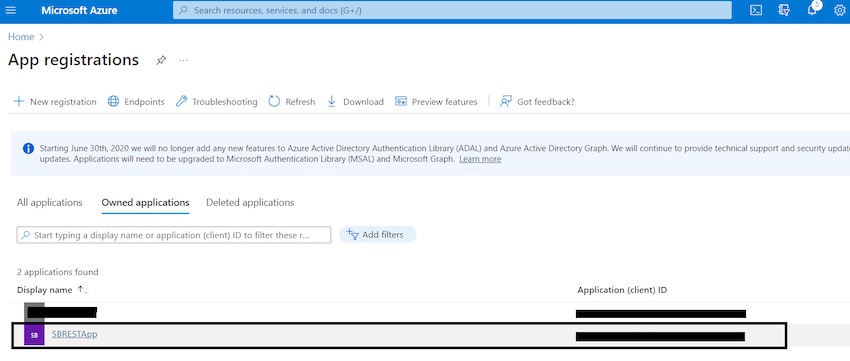This screenshot has width=850, height=361.
Task: Click the New registration plus icon
Action: click(19, 101)
